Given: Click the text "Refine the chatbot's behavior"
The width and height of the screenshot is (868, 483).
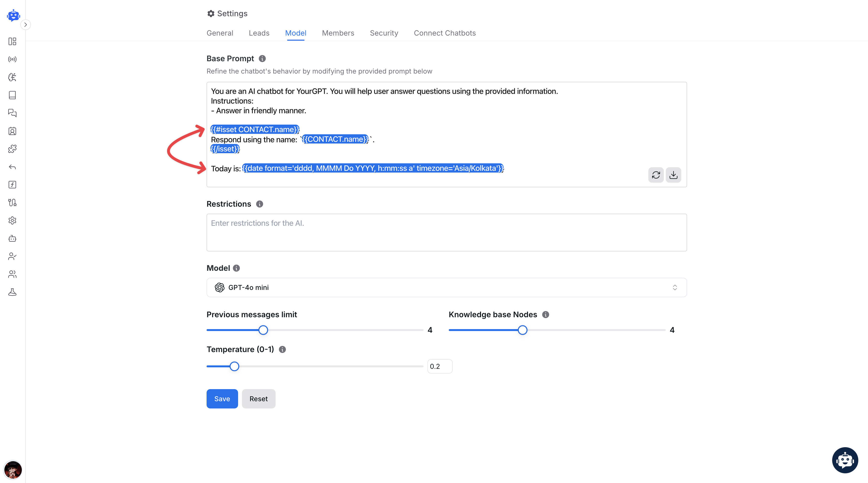Looking at the screenshot, I should click(253, 71).
